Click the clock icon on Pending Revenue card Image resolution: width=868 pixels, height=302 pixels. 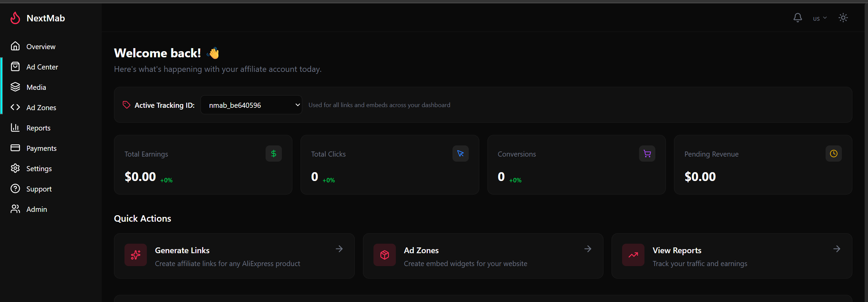[x=833, y=154]
